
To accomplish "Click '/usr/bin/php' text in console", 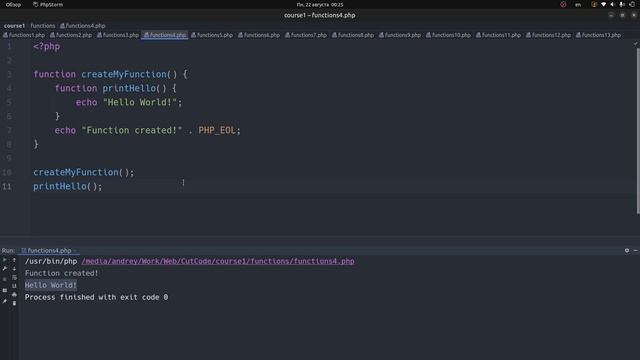I will click(51, 261).
